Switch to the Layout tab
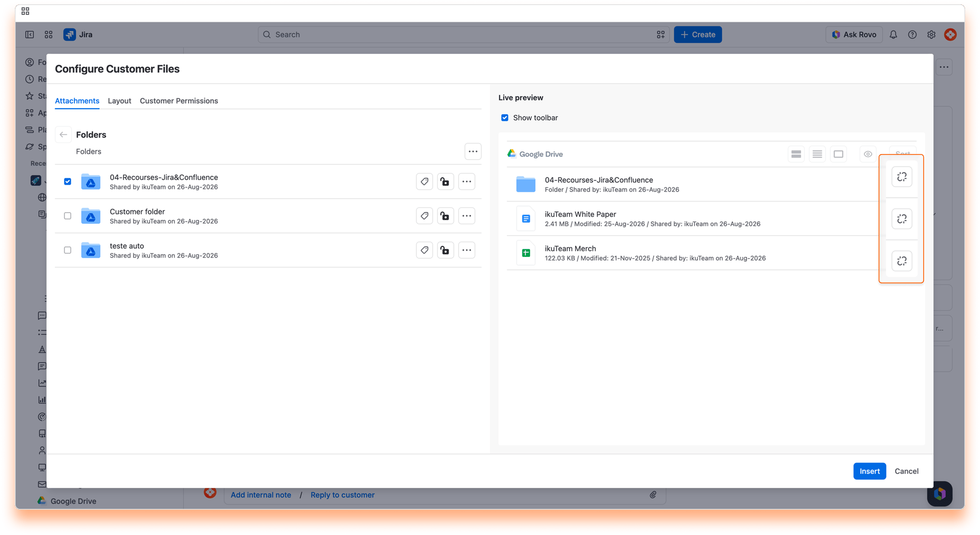980x535 pixels. 119,101
